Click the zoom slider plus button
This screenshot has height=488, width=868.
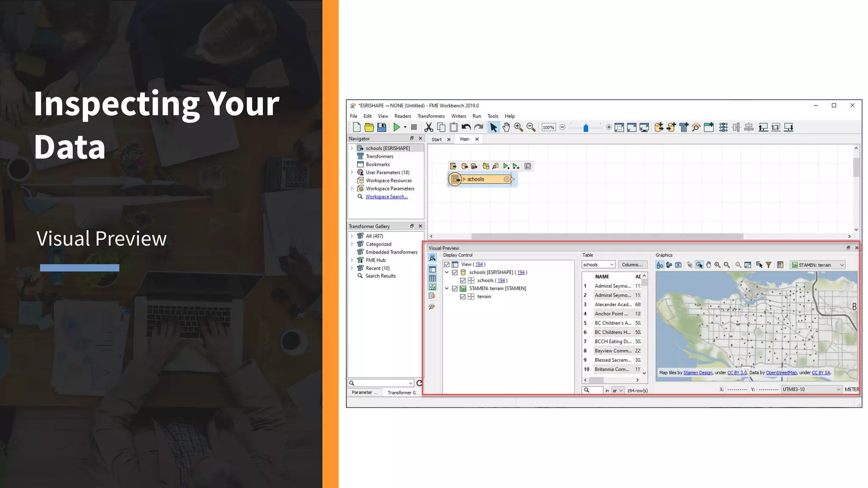click(609, 128)
